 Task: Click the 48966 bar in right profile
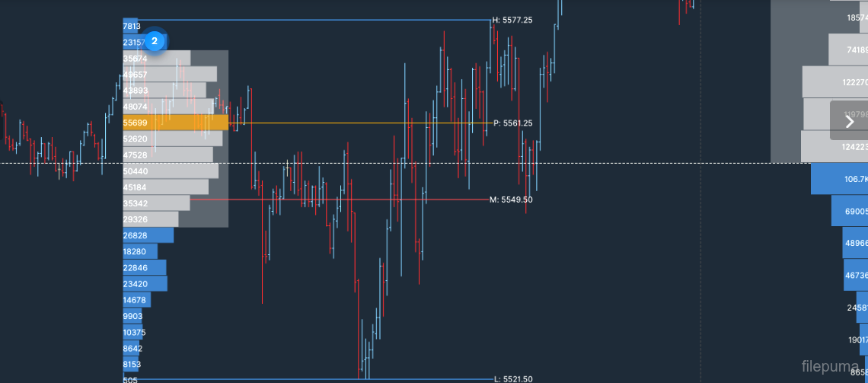click(854, 243)
